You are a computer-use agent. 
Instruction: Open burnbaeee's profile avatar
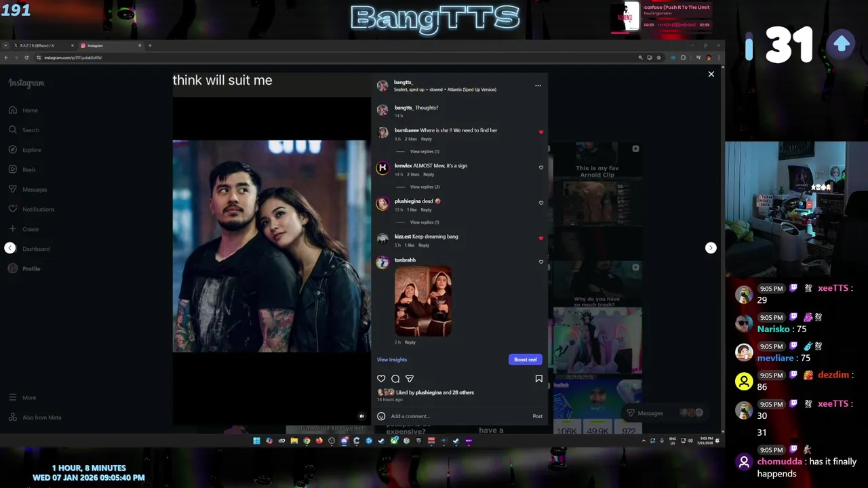(382, 132)
